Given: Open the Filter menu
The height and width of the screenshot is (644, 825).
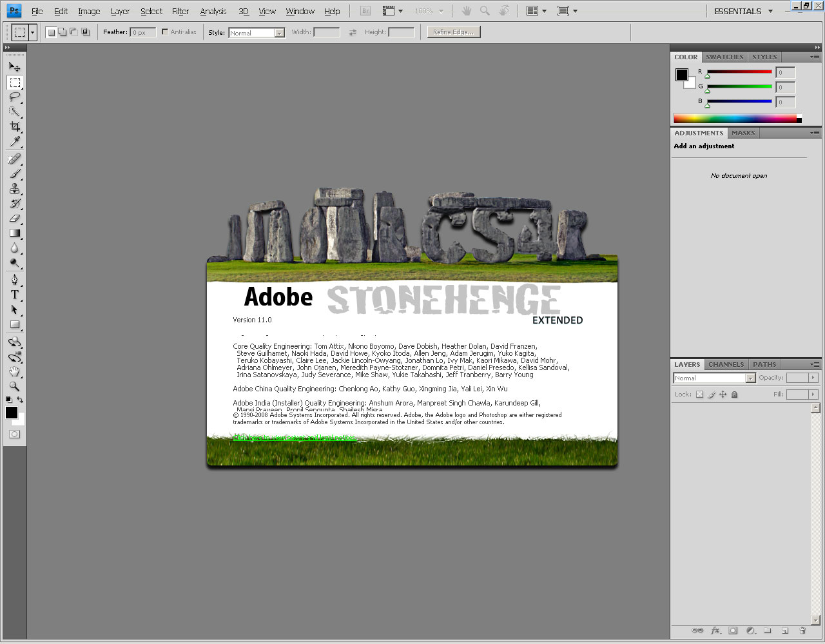Looking at the screenshot, I should pos(180,11).
